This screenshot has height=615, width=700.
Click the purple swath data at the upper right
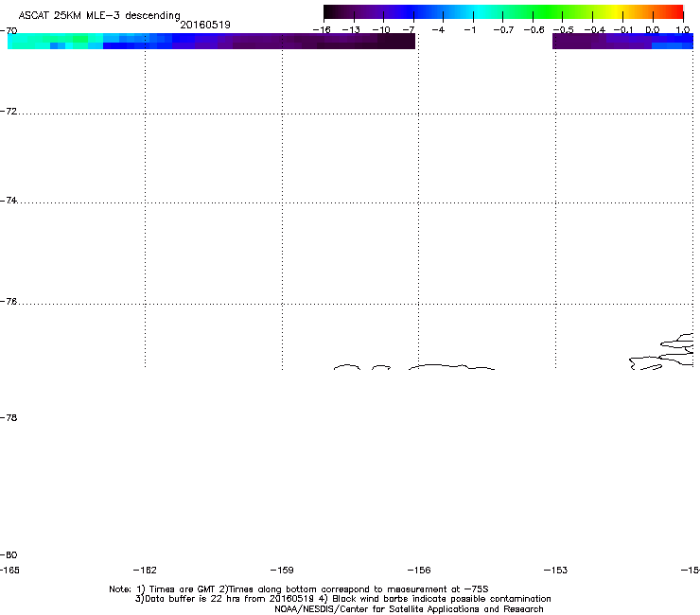tap(622, 41)
